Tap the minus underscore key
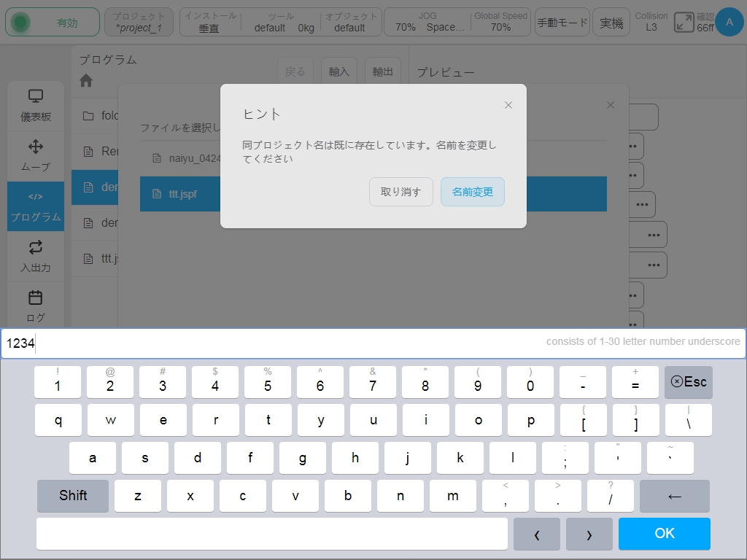The image size is (747, 560). point(583,382)
